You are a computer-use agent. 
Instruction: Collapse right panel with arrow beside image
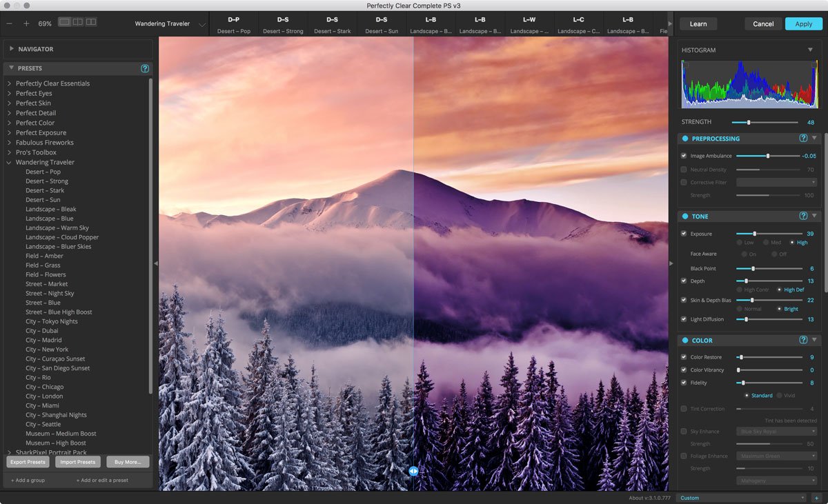pos(671,263)
